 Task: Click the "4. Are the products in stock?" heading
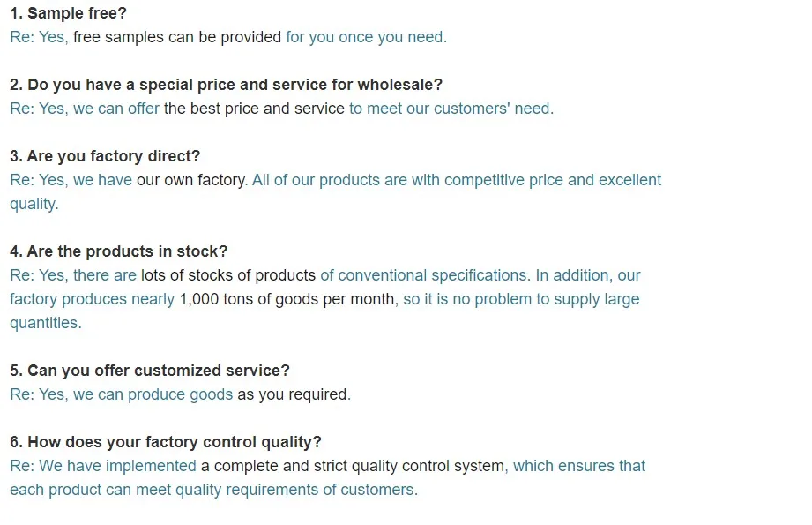pyautogui.click(x=118, y=251)
